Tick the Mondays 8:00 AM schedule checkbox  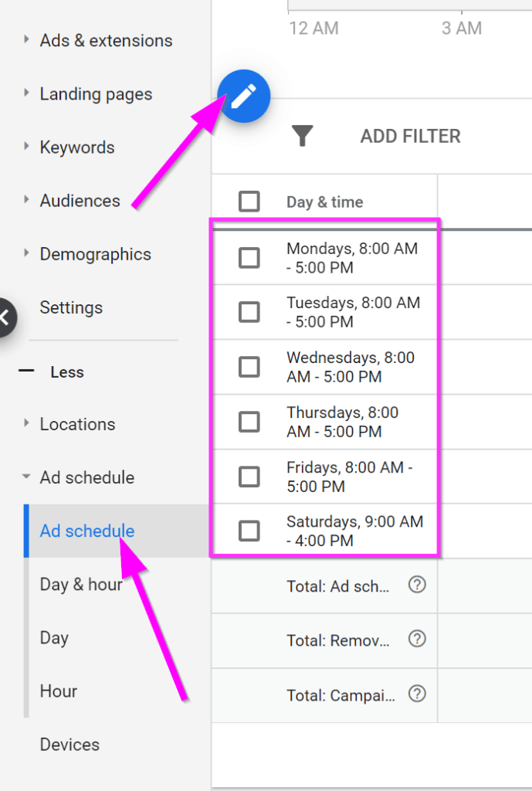(x=249, y=258)
